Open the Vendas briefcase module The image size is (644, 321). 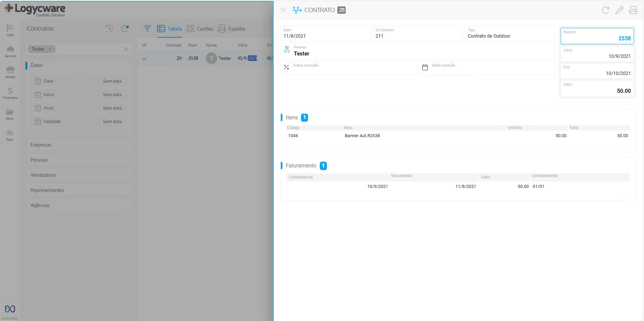[x=10, y=72]
